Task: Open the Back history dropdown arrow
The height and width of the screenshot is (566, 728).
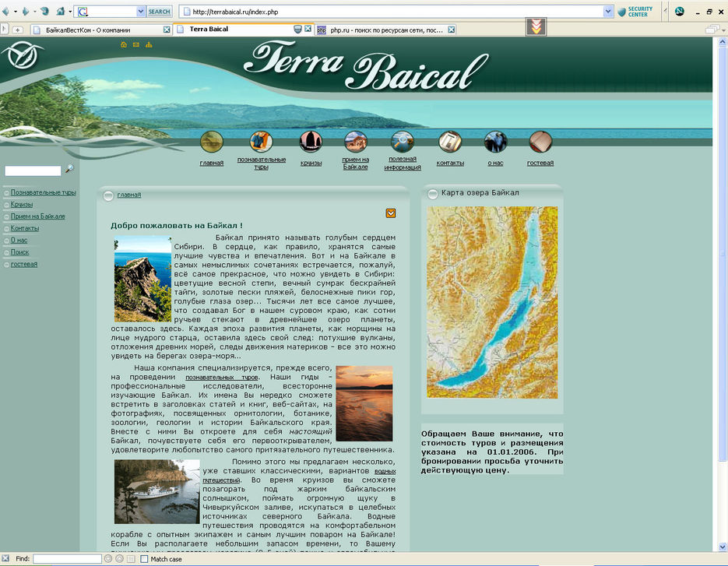Action: [x=16, y=12]
